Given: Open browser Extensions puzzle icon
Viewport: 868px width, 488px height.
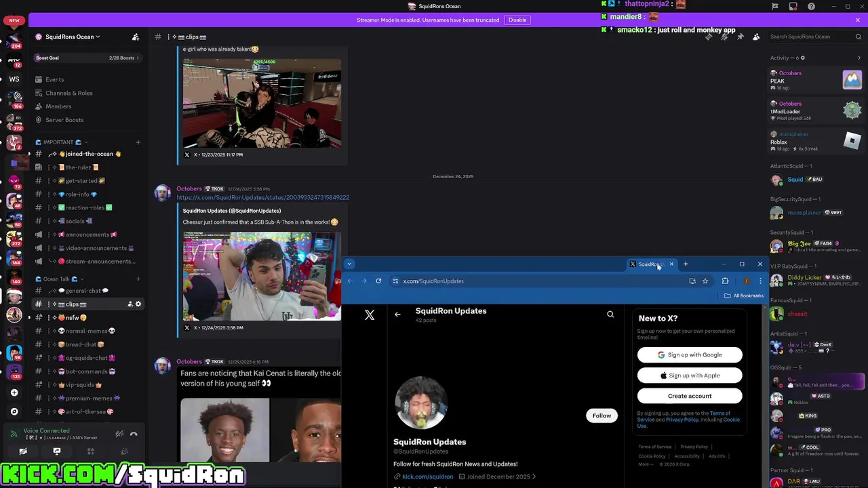Looking at the screenshot, I should pyautogui.click(x=725, y=281).
